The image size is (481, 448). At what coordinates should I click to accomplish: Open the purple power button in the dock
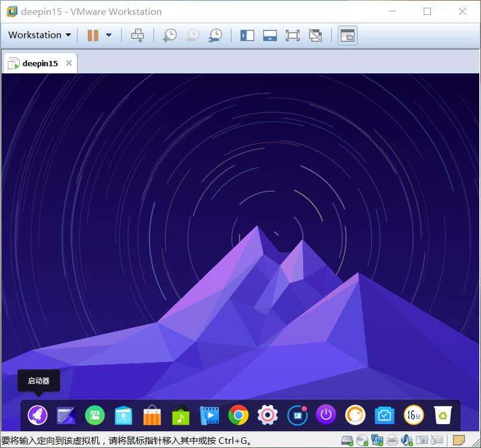click(x=326, y=415)
